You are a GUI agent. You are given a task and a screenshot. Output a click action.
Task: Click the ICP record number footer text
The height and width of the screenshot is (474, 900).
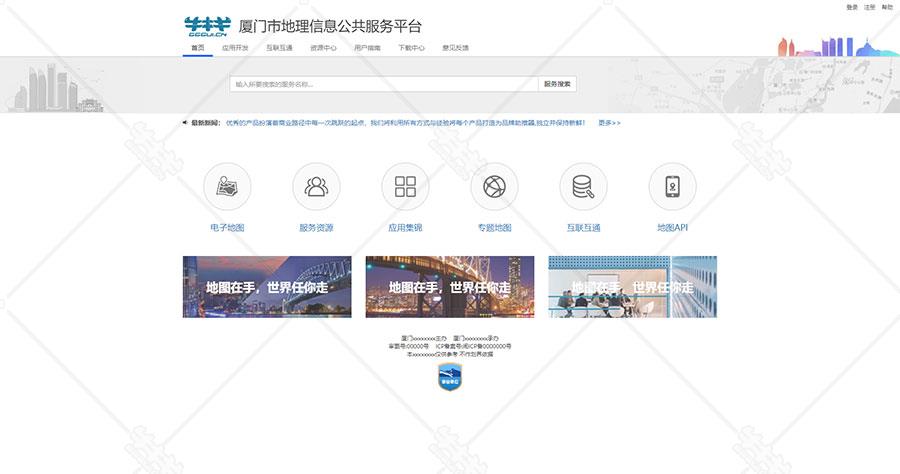(474, 347)
